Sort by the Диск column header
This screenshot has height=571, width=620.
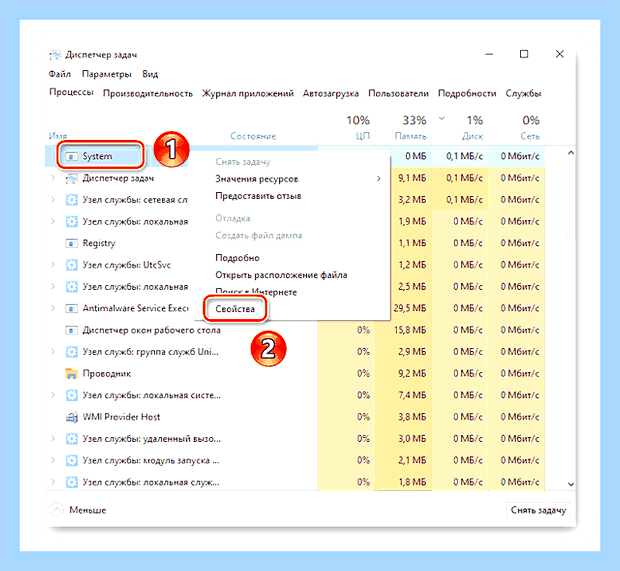tap(473, 136)
